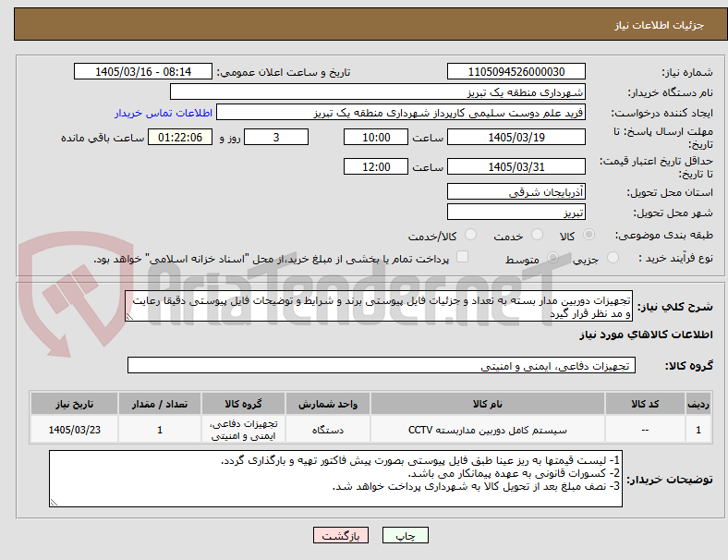Choose the جزیی purchase type radio
This screenshot has height=560, width=728.
click(613, 257)
